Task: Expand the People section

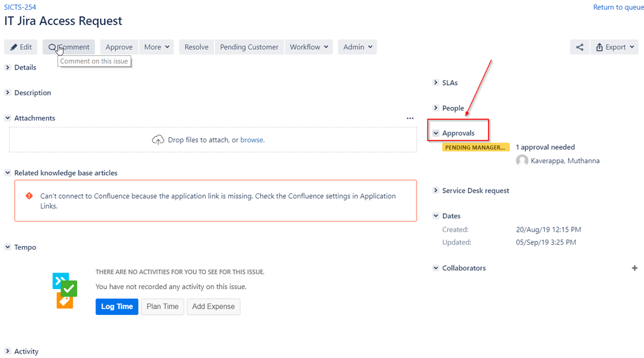Action: click(x=436, y=108)
